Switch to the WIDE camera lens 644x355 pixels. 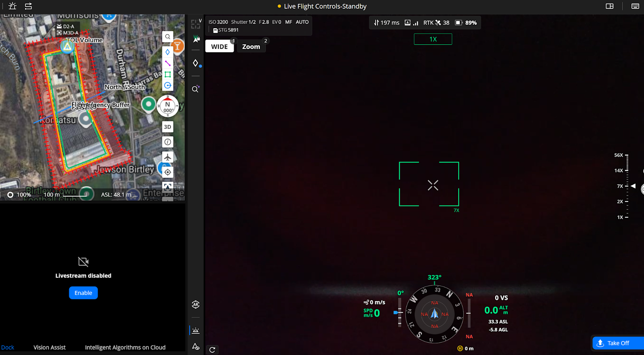[x=219, y=47]
